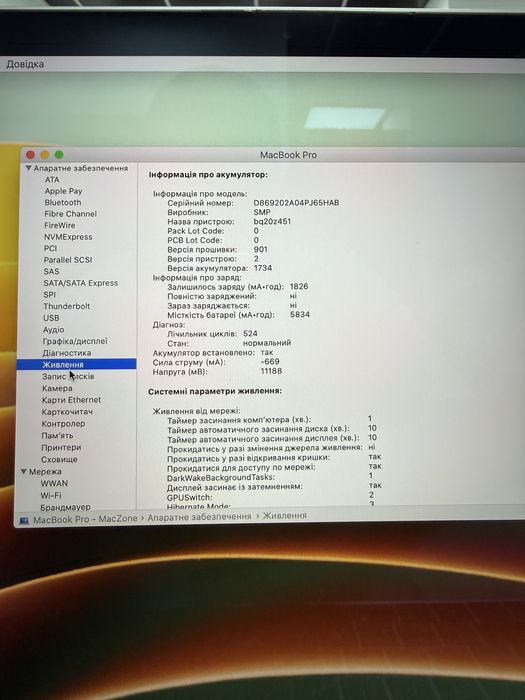
Task: Click current value -669
Action: [270, 362]
